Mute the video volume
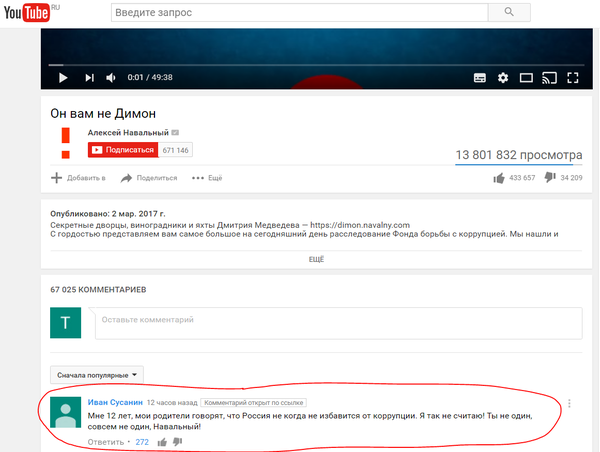Screen dimensions: 600x452 pos(111,77)
